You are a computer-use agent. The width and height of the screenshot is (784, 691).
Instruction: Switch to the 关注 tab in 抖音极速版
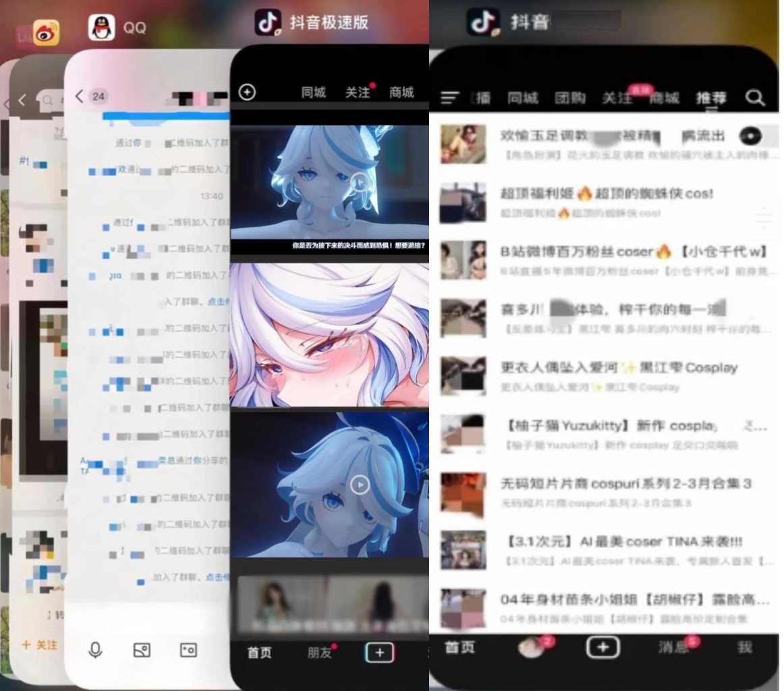click(358, 92)
